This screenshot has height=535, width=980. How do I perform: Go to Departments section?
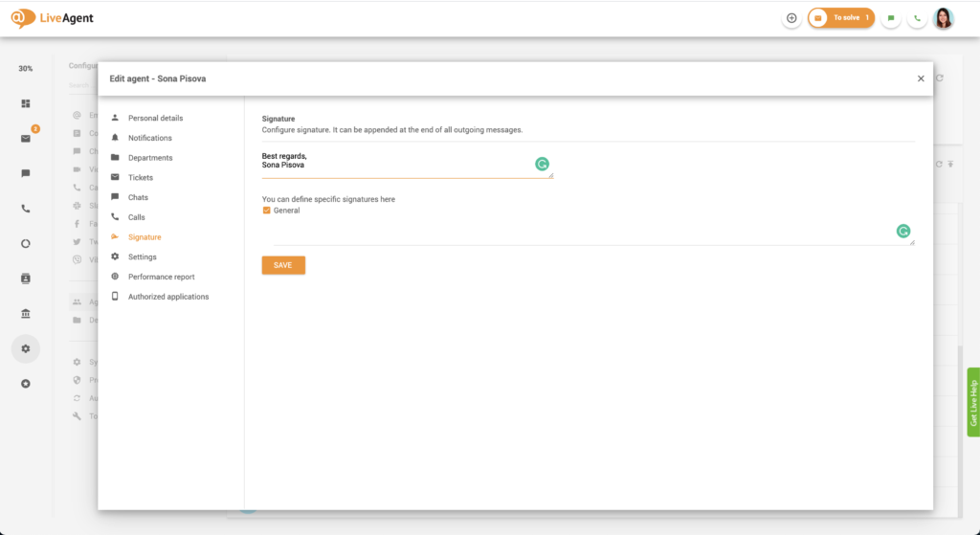150,158
